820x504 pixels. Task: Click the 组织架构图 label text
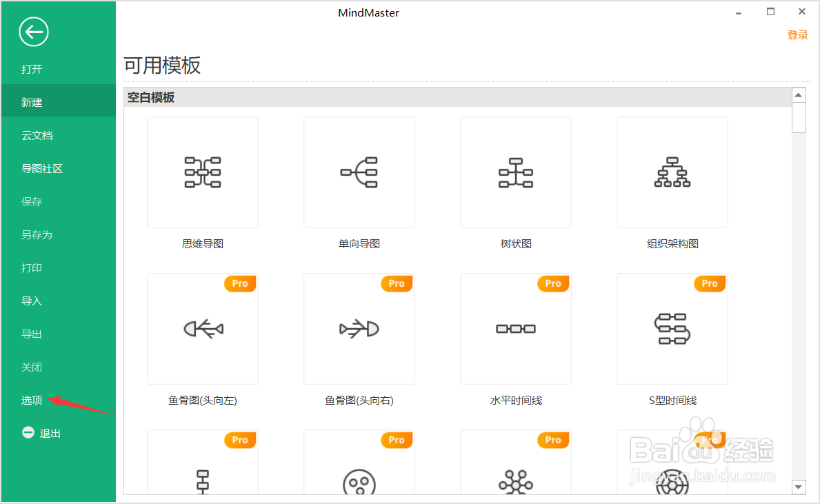pyautogui.click(x=672, y=243)
